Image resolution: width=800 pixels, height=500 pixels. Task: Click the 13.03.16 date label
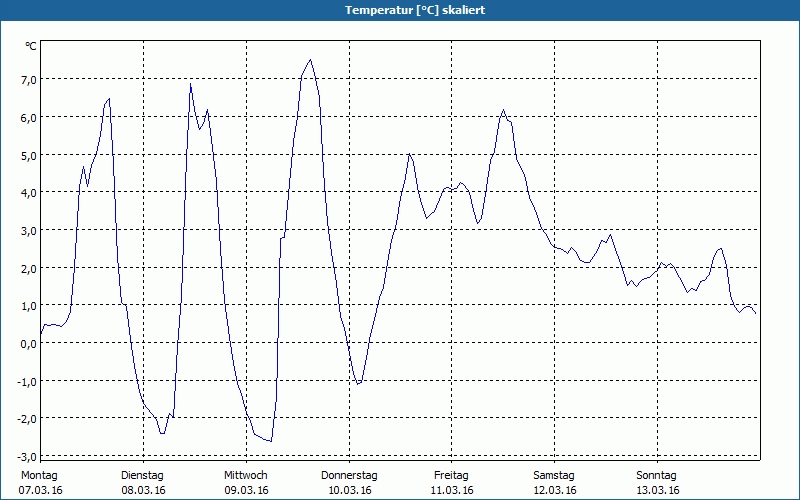[x=658, y=491]
